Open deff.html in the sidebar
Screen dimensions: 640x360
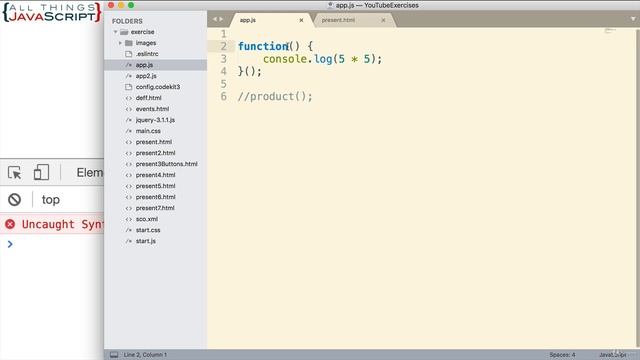149,98
